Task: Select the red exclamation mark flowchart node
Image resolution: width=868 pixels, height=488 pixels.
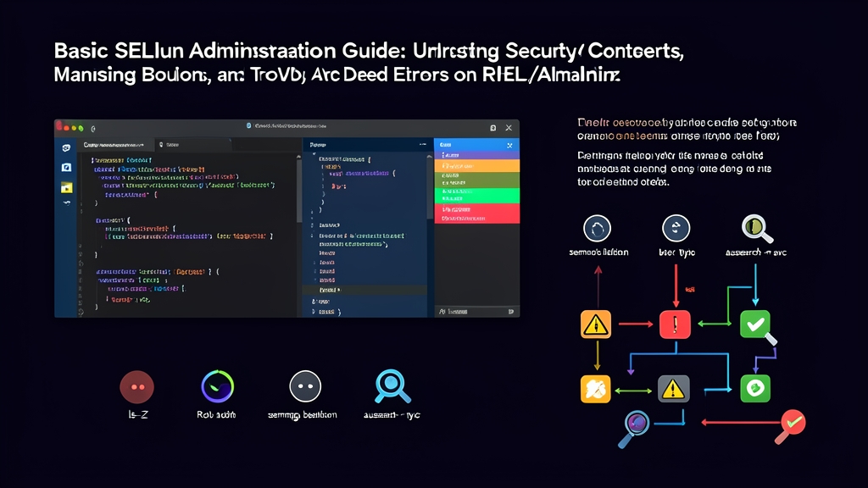Action: coord(675,324)
